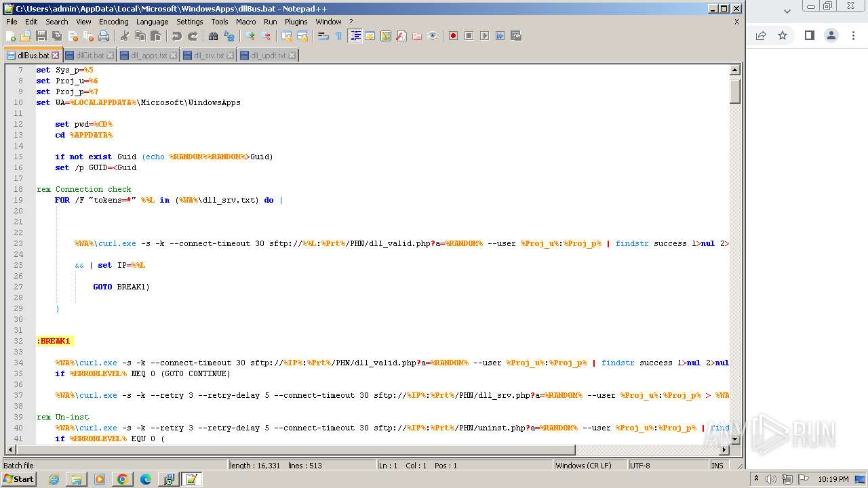Open the Windows Start menu
868x488 pixels.
coord(18,479)
